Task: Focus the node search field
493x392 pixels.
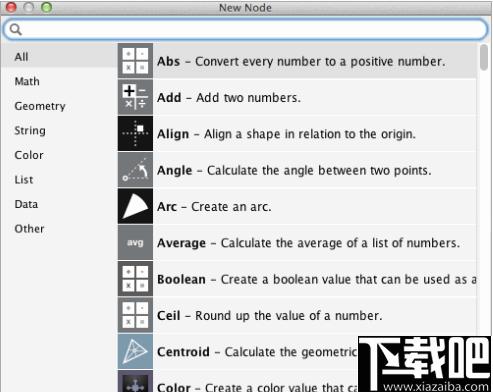Action: pos(246,29)
